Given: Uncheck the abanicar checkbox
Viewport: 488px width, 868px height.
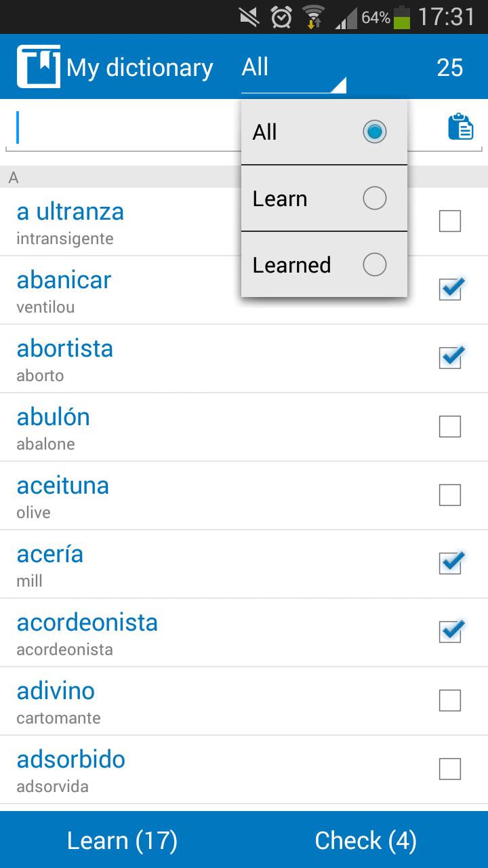Looking at the screenshot, I should pos(450,290).
